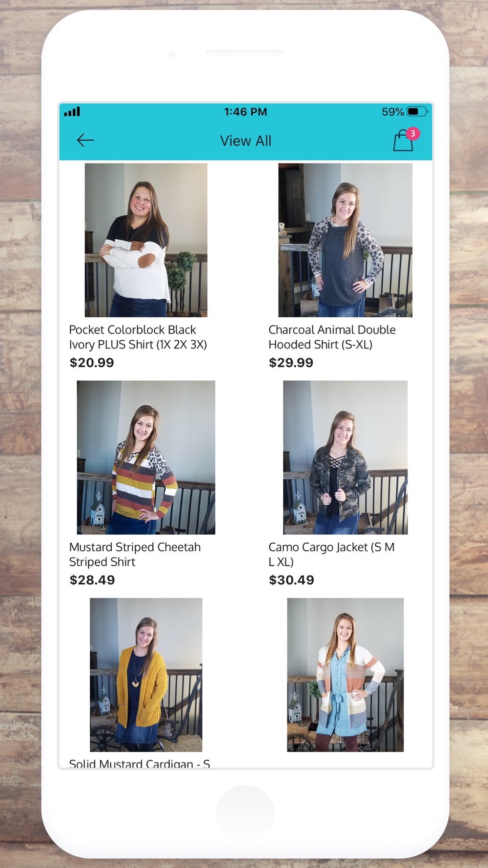Viewport: 488px width, 868px height.
Task: Tap the signal strength bars icon
Action: pyautogui.click(x=72, y=112)
